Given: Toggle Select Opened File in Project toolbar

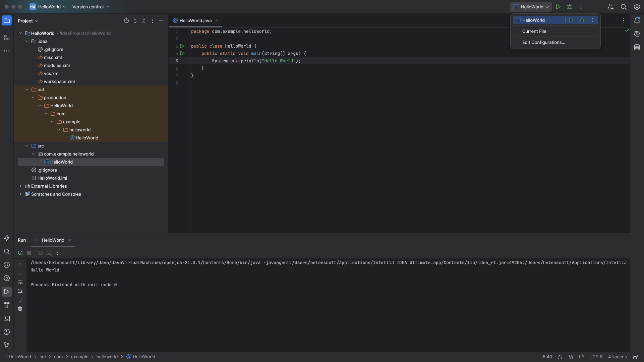Looking at the screenshot, I should point(126,21).
